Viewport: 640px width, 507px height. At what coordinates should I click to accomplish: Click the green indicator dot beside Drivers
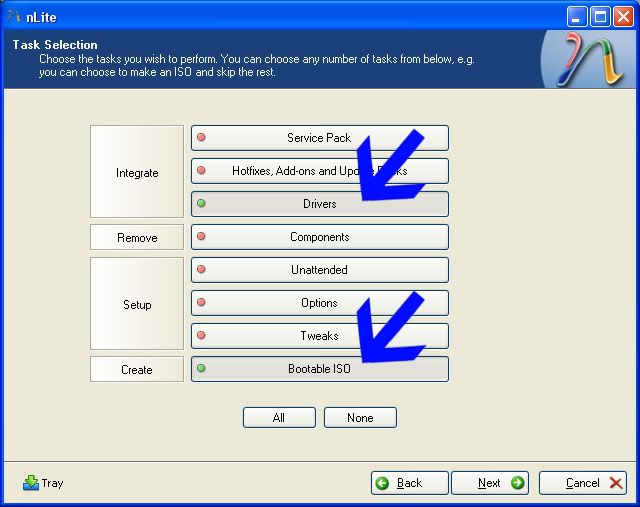pyautogui.click(x=201, y=204)
